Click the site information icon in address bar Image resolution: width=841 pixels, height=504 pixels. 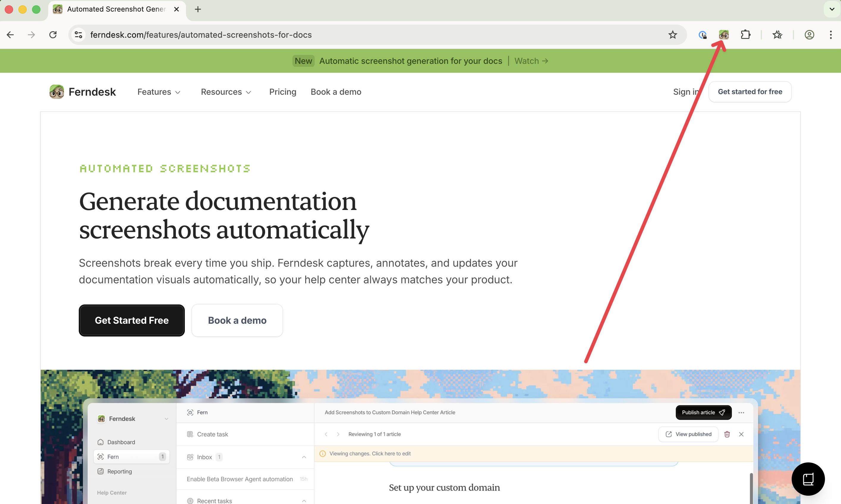coord(78,35)
